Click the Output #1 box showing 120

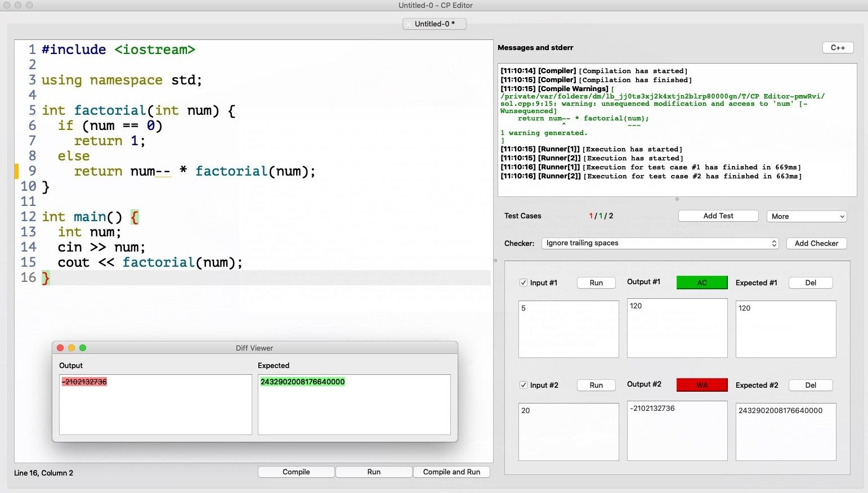[677, 328]
